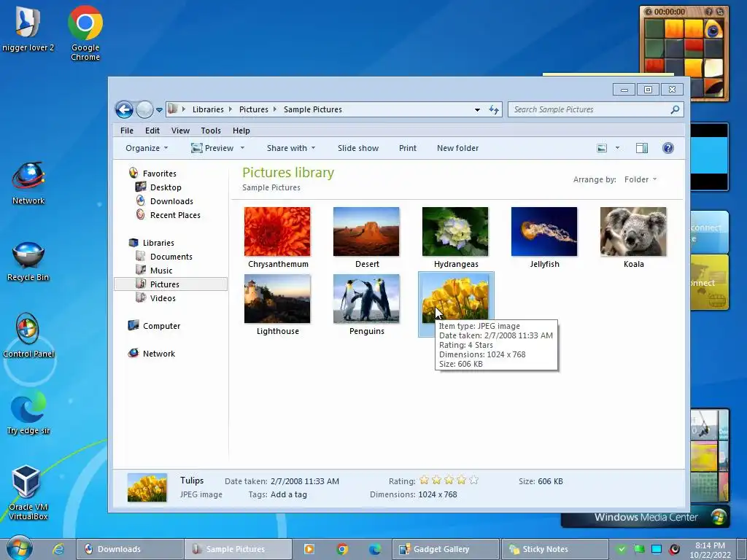The image size is (747, 560).
Task: Switch to Sticky Notes in the taskbar
Action: click(554, 549)
